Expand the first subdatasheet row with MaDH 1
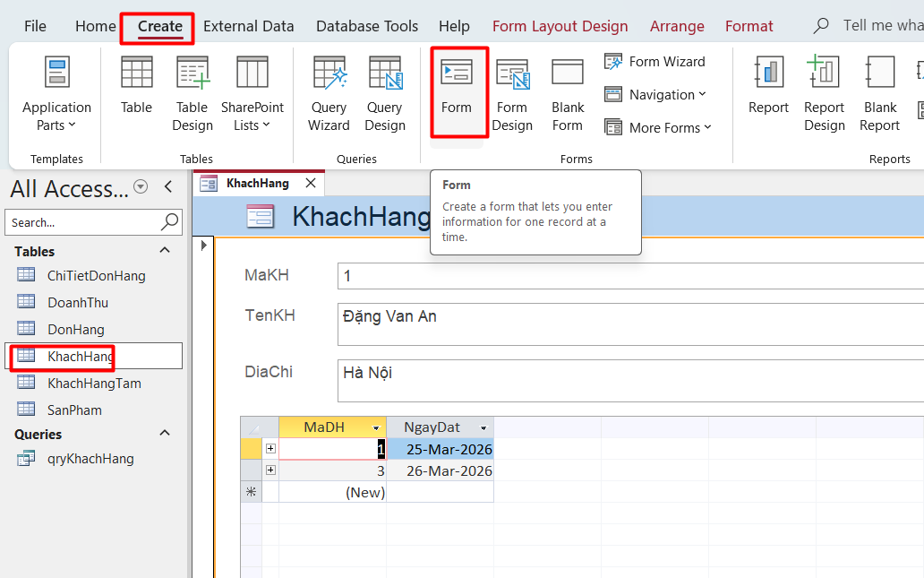924x578 pixels. point(270,449)
